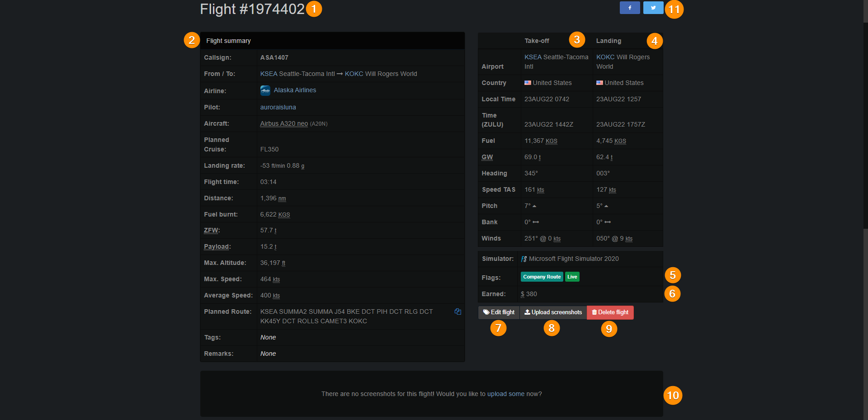Select payload value 15.2 t
868x420 pixels.
point(268,246)
